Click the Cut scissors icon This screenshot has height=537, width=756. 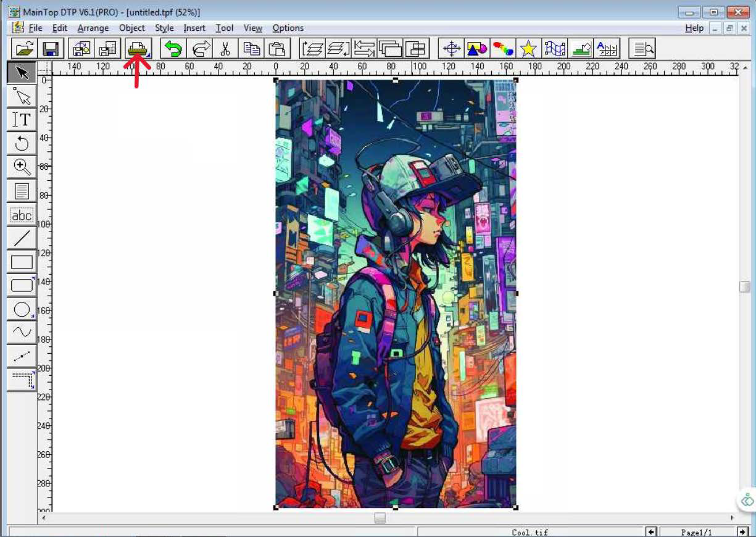click(225, 48)
